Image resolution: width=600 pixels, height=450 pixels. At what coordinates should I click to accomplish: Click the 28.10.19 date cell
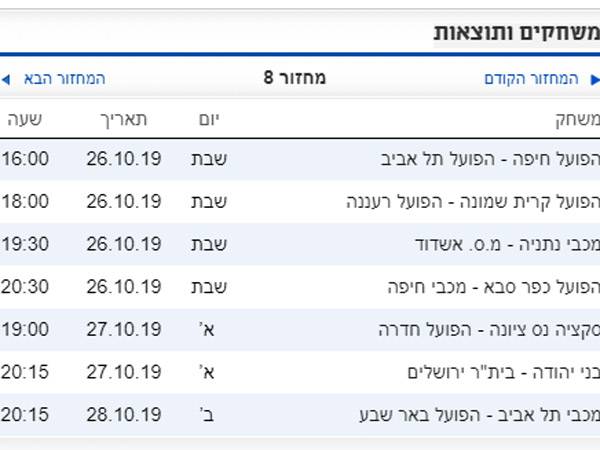[x=123, y=414]
